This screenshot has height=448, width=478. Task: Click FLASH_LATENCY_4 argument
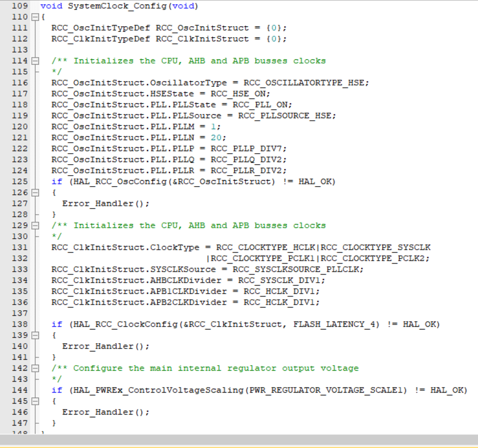click(334, 324)
